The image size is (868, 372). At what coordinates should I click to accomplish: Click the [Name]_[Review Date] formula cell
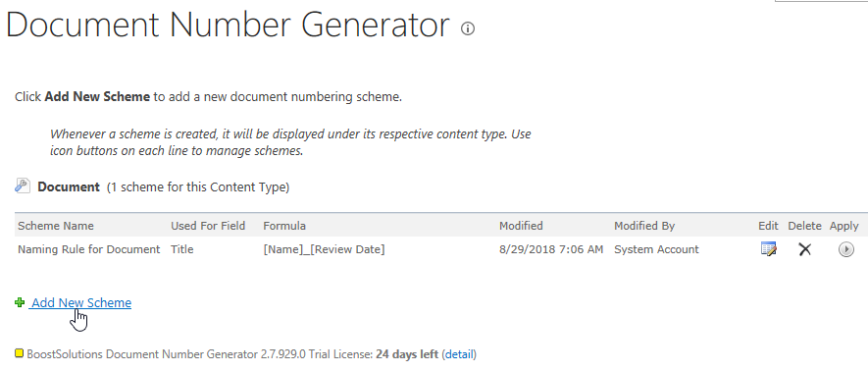(x=324, y=249)
